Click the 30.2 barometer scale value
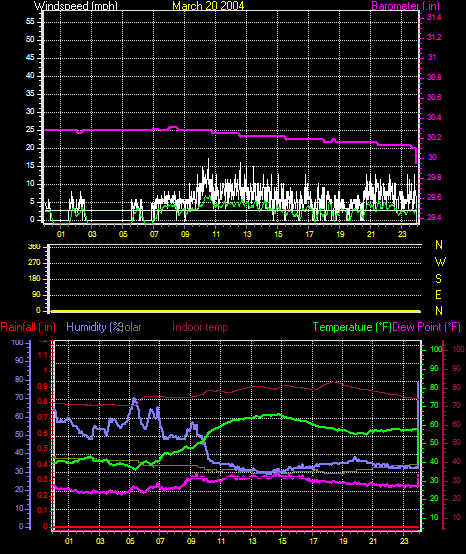This screenshot has width=466, height=554. click(x=434, y=137)
